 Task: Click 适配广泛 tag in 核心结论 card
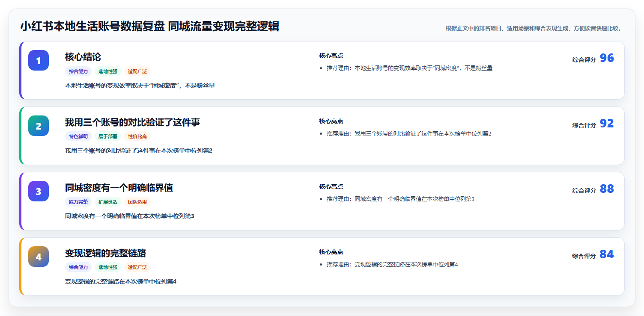pos(137,71)
